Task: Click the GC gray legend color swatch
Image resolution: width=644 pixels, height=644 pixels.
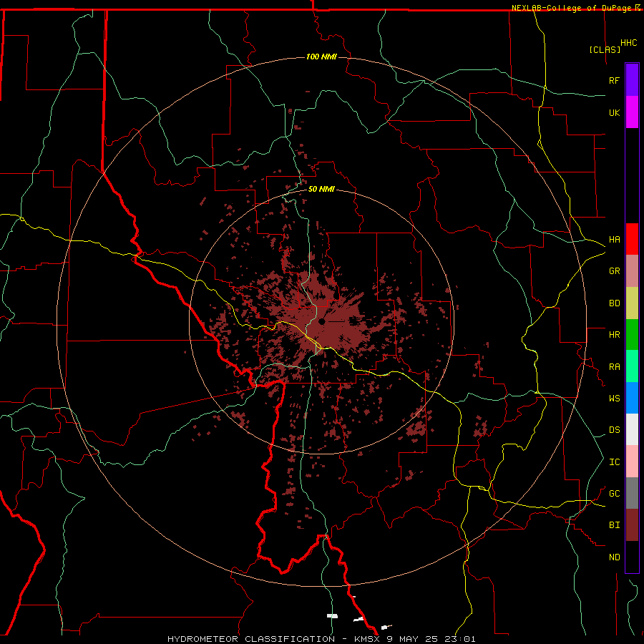Action: [x=632, y=493]
